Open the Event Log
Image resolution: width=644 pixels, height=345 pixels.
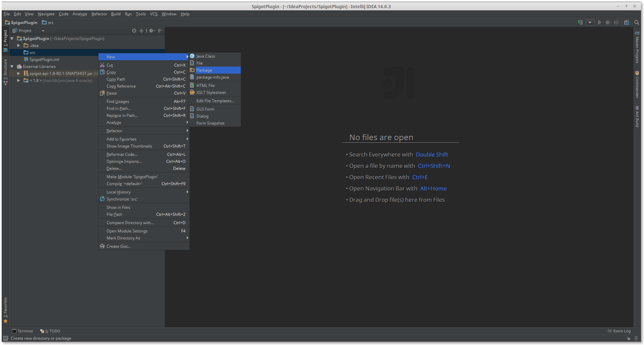coord(621,331)
